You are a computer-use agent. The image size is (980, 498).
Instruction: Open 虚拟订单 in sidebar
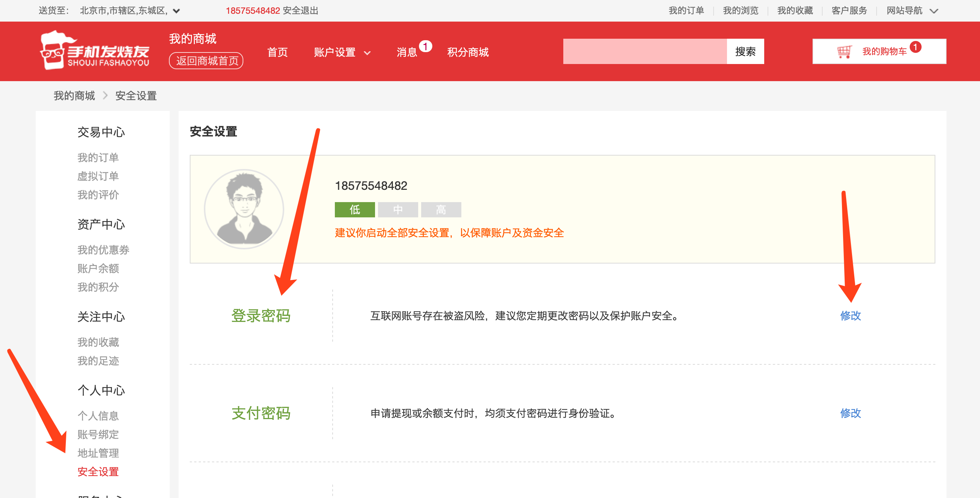[98, 176]
